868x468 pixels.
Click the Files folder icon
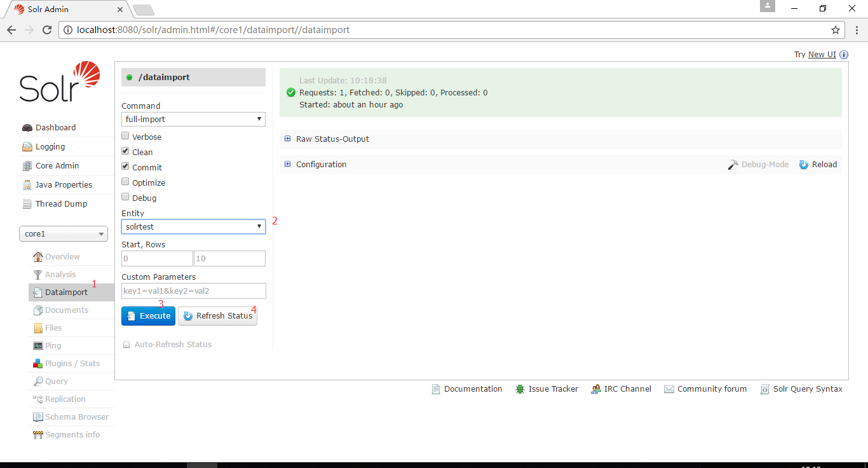(38, 328)
